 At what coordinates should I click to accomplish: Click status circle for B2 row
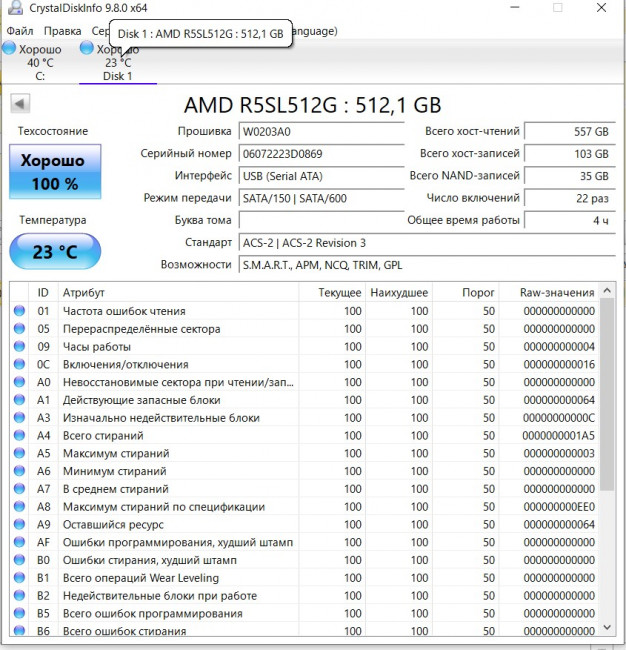(x=19, y=595)
